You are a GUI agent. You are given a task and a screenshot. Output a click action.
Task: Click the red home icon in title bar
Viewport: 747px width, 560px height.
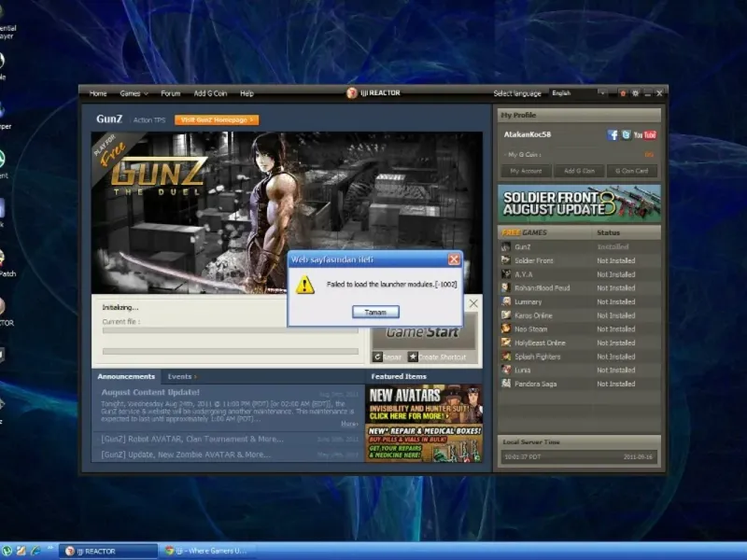(623, 93)
